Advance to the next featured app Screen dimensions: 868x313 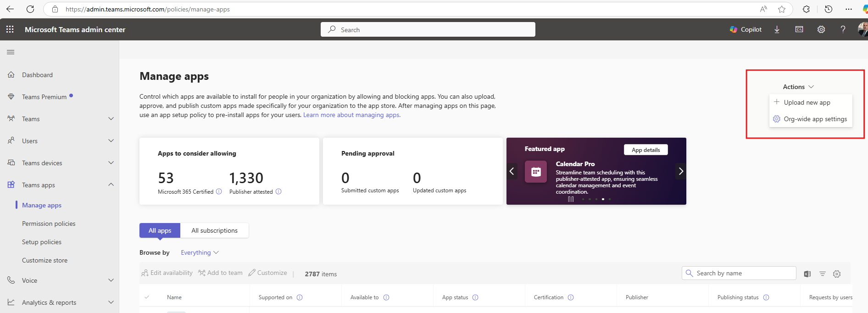point(681,171)
